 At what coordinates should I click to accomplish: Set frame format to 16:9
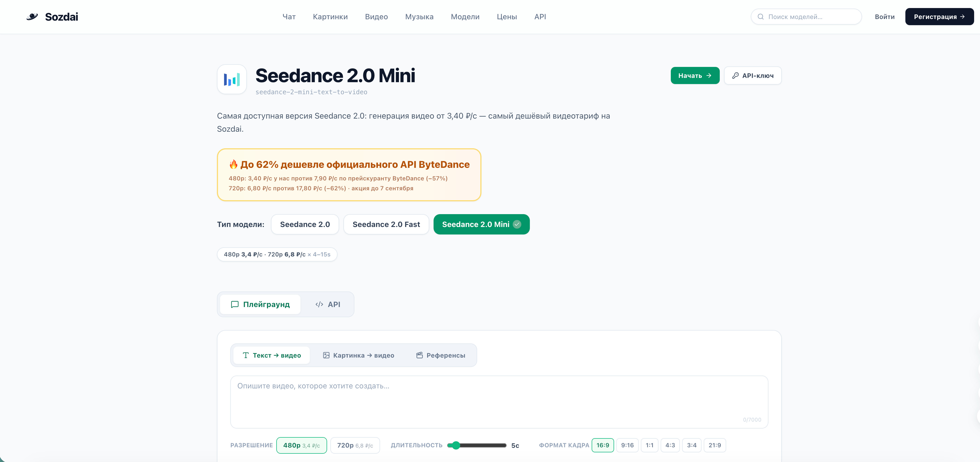[603, 445]
